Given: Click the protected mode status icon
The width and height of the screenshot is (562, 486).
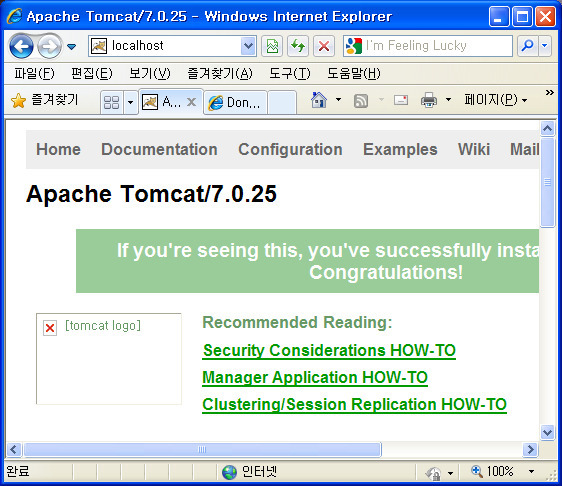Looking at the screenshot, I should pyautogui.click(x=433, y=473).
